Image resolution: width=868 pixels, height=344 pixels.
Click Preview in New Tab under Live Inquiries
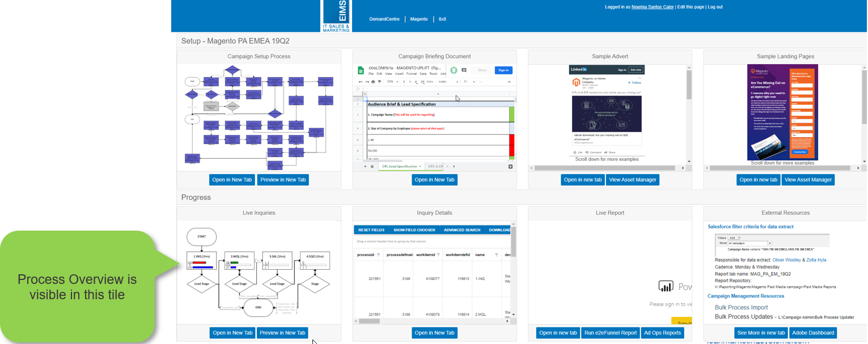coord(282,333)
